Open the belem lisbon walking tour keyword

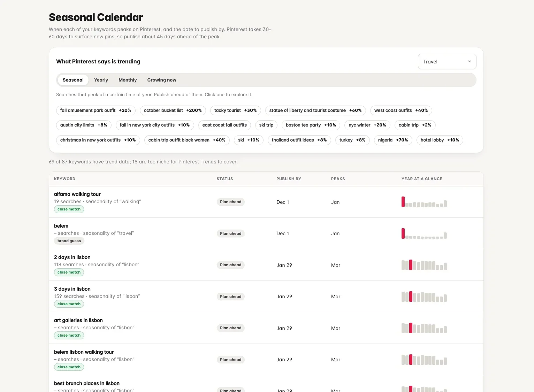pyautogui.click(x=84, y=352)
